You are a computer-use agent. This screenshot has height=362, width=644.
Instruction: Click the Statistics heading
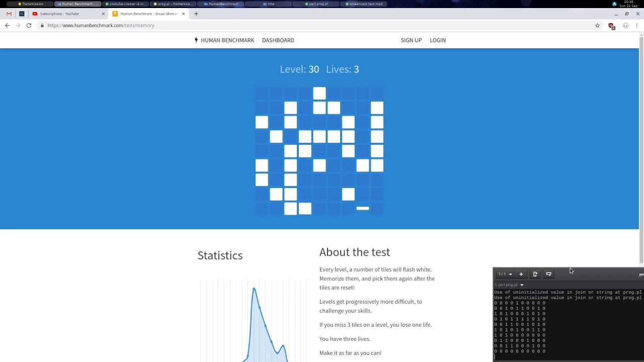(x=220, y=255)
